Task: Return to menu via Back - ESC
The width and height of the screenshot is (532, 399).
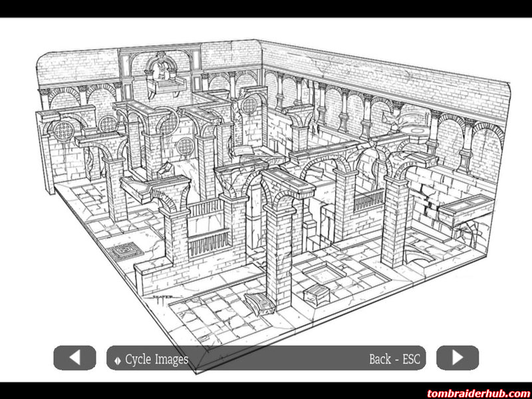Action: point(394,358)
